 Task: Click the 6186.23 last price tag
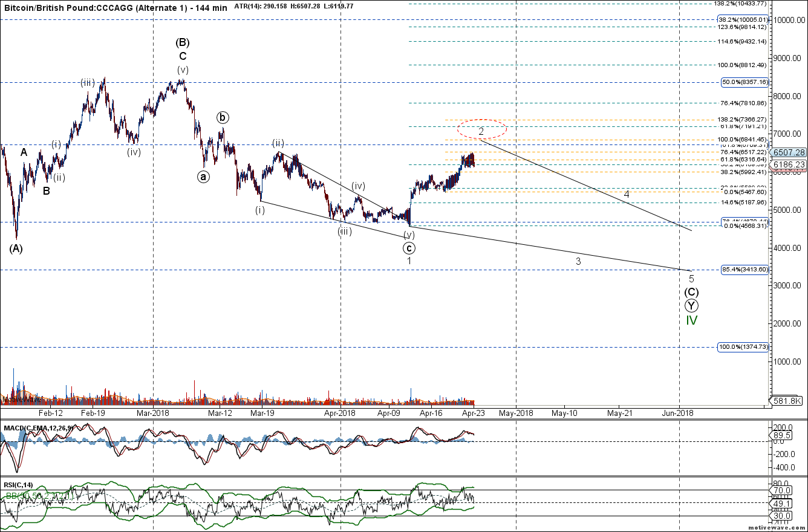pyautogui.click(x=787, y=164)
